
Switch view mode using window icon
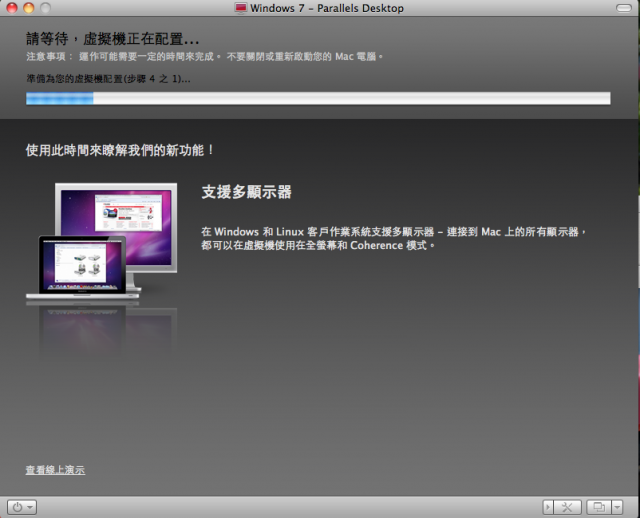coord(599,507)
